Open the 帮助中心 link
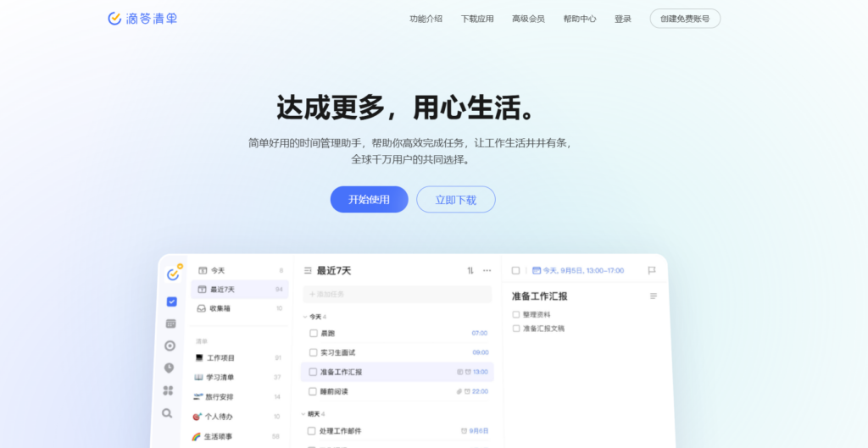The width and height of the screenshot is (868, 448). 580,19
